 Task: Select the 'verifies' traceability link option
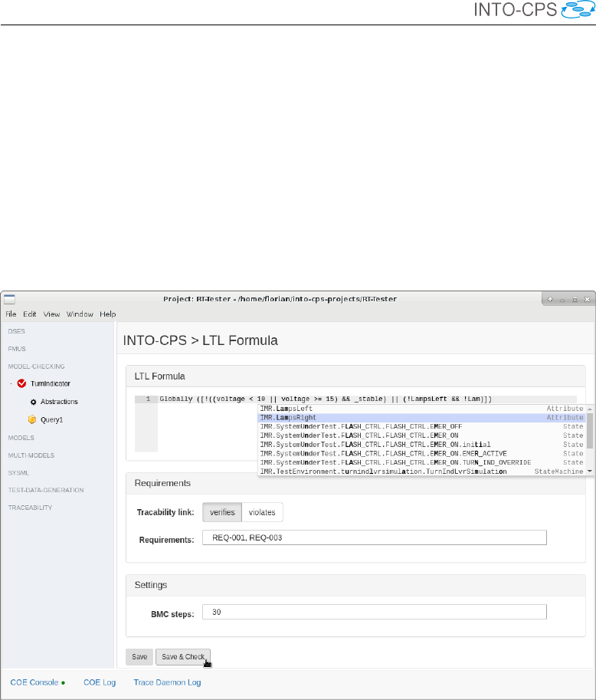pos(222,512)
